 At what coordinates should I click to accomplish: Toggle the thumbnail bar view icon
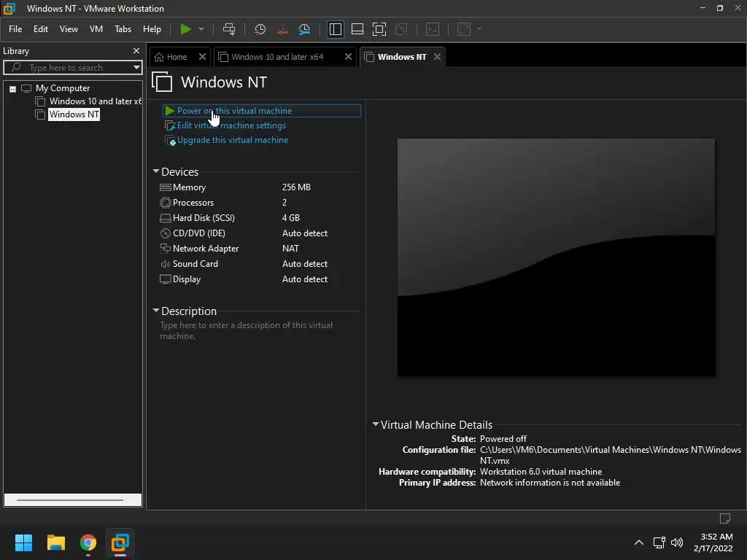coord(357,29)
